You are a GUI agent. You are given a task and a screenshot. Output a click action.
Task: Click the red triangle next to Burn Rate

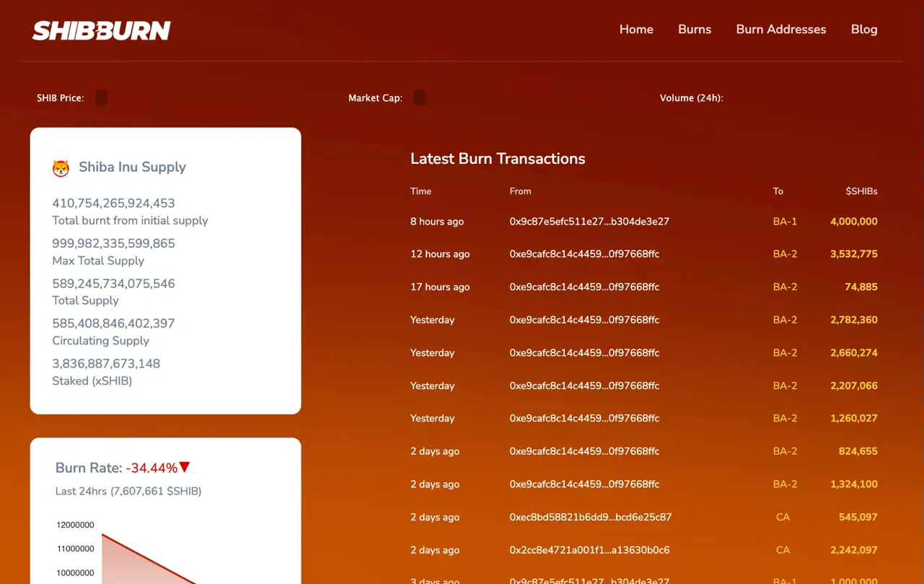pos(185,467)
